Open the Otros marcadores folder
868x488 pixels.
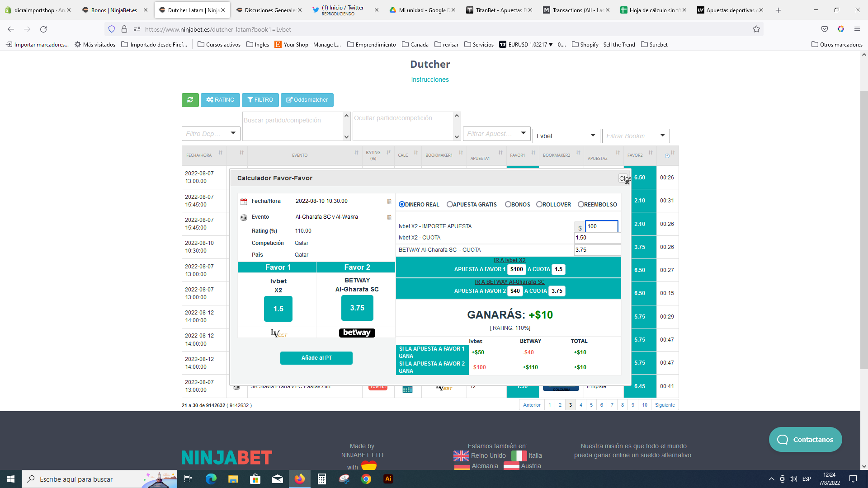837,45
